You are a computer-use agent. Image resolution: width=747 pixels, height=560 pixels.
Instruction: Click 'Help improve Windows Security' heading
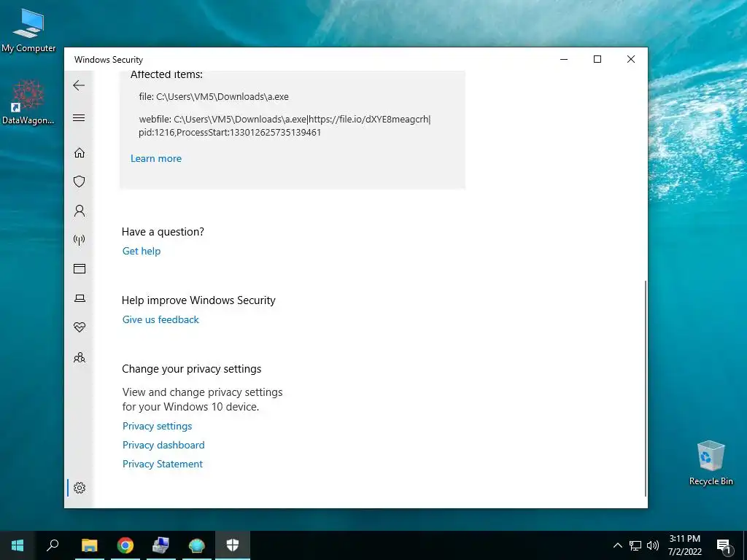[198, 300]
